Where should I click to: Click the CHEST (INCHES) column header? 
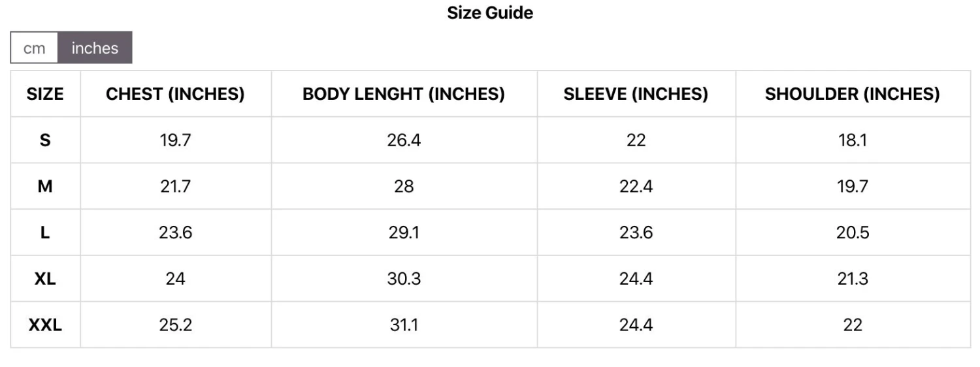point(175,94)
